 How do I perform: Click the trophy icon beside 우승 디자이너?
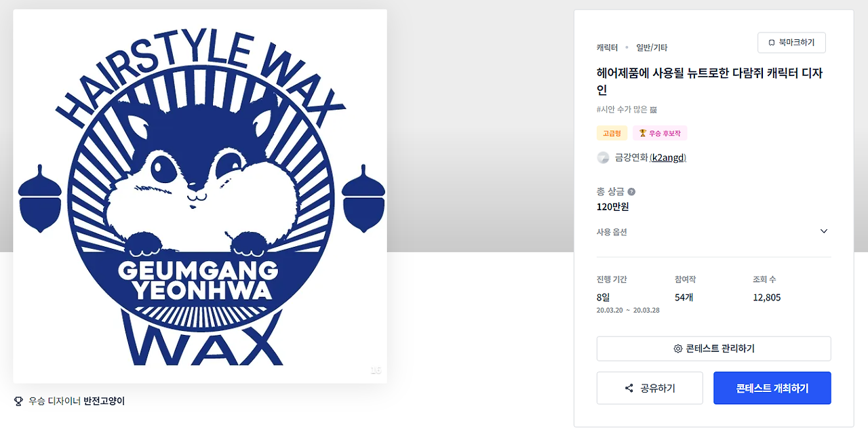[x=18, y=401]
